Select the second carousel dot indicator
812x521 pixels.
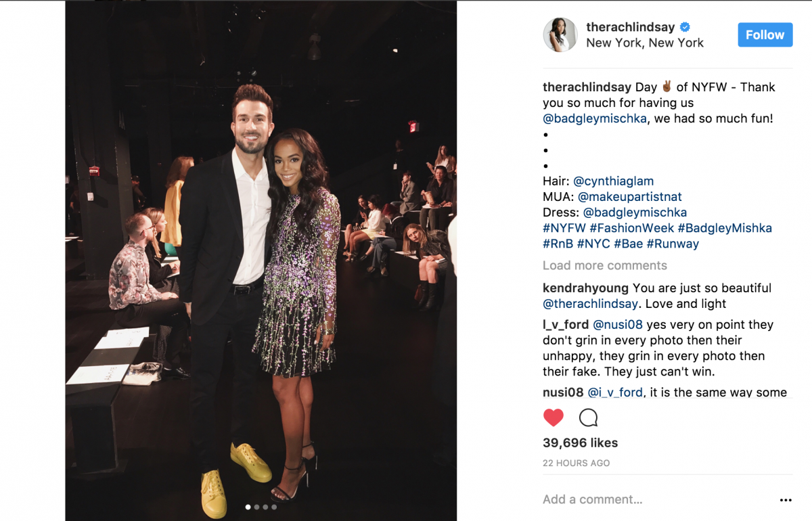click(x=256, y=507)
